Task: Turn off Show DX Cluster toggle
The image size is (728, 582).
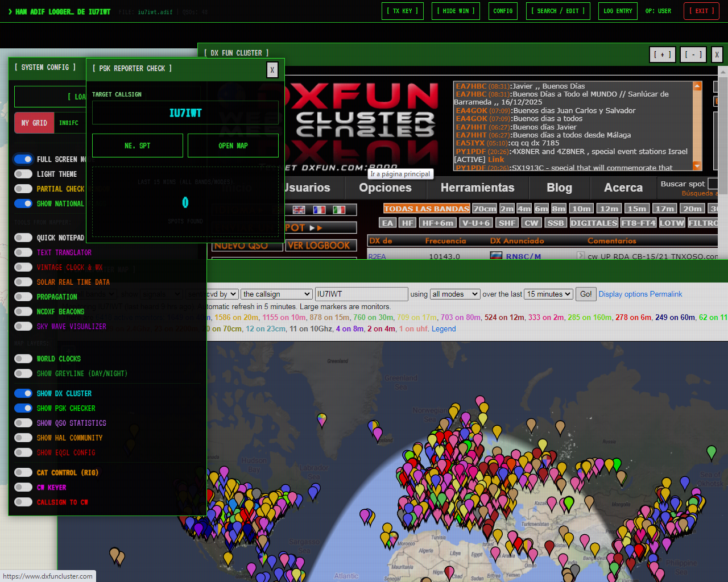Action: (23, 393)
